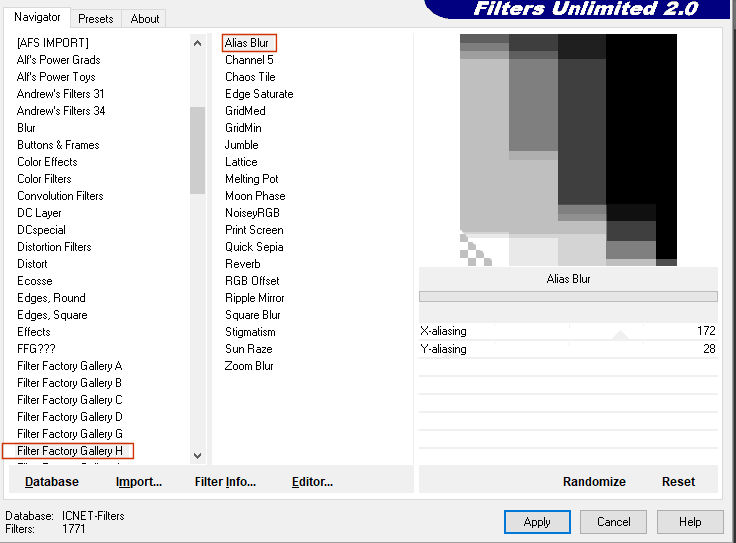
Task: Click the Import... button
Action: point(139,482)
